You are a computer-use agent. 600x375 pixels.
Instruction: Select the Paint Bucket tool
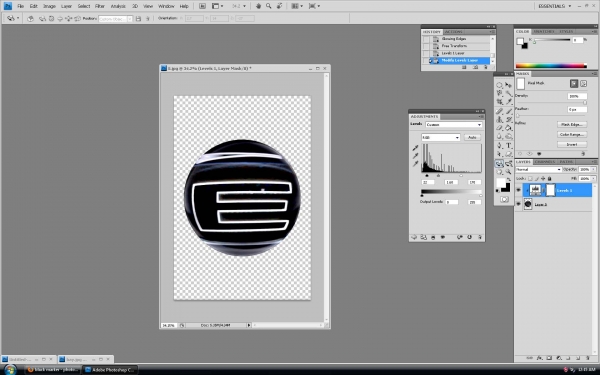pos(509,128)
